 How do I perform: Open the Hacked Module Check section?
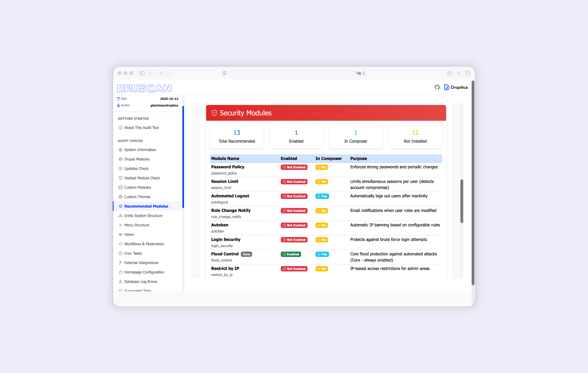point(142,178)
